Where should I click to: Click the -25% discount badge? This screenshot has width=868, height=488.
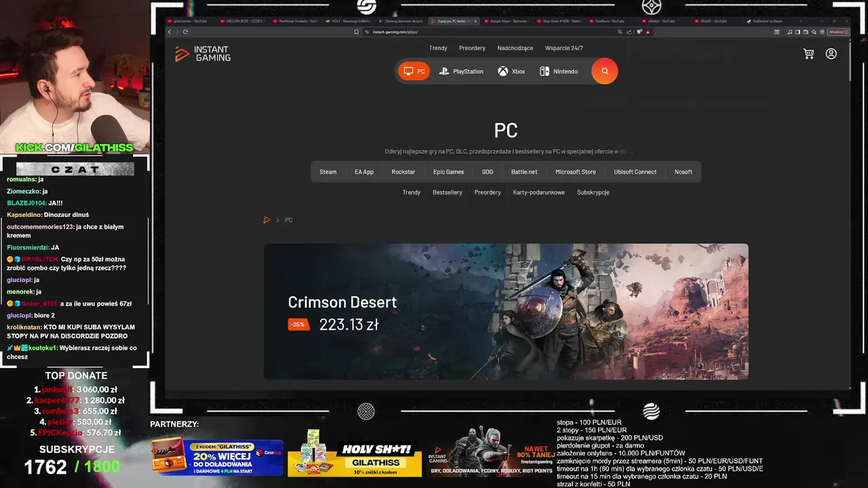(298, 325)
